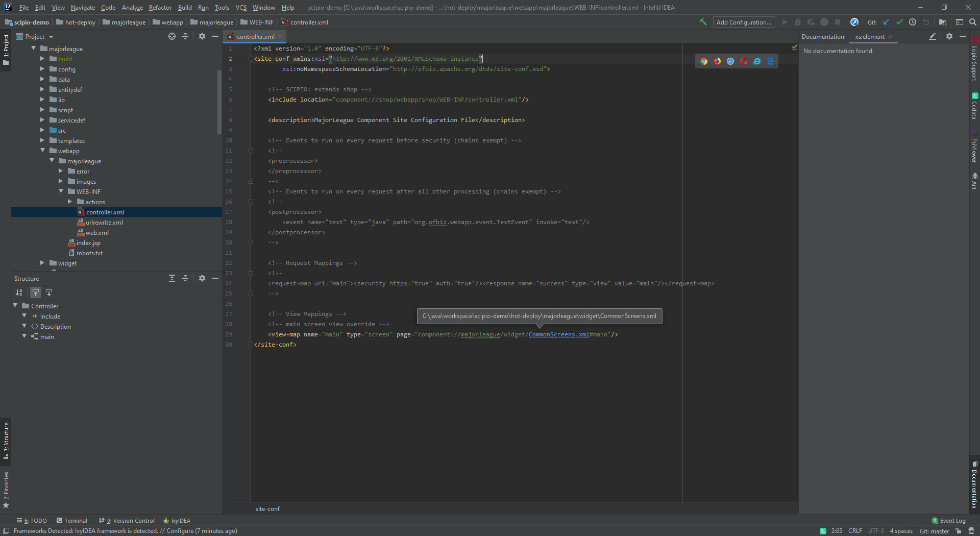Click the Search Everywhere magnifier icon

pyautogui.click(x=972, y=22)
